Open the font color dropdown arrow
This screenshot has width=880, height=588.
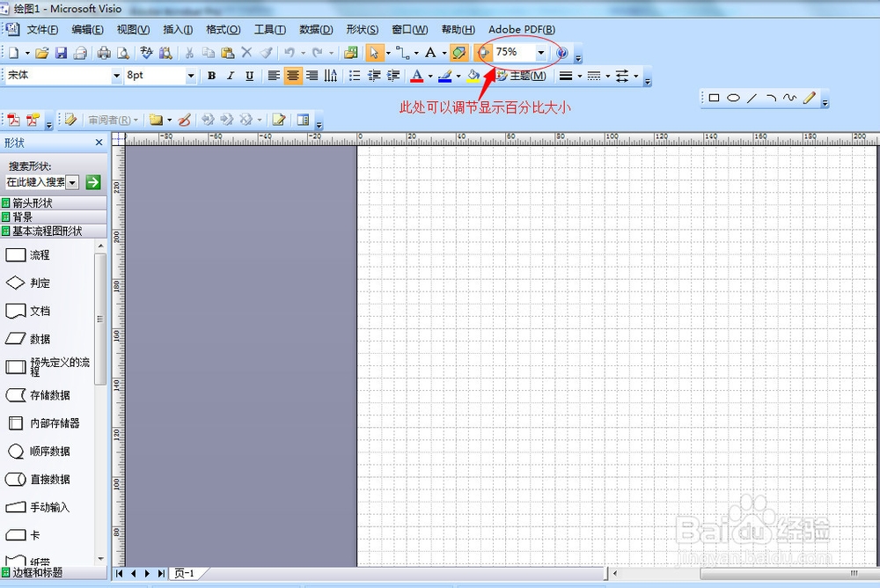pyautogui.click(x=430, y=76)
